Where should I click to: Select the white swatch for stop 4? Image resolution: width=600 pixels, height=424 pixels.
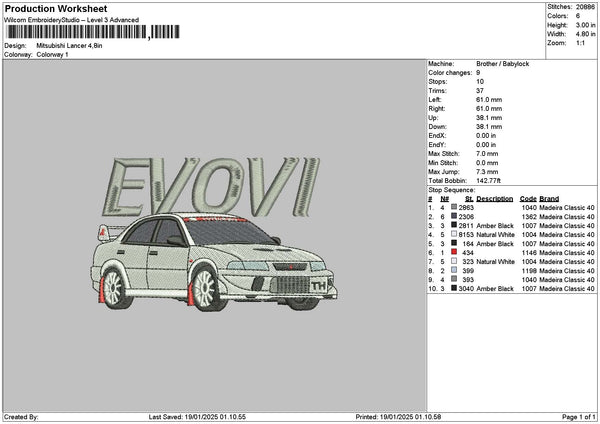(454, 234)
